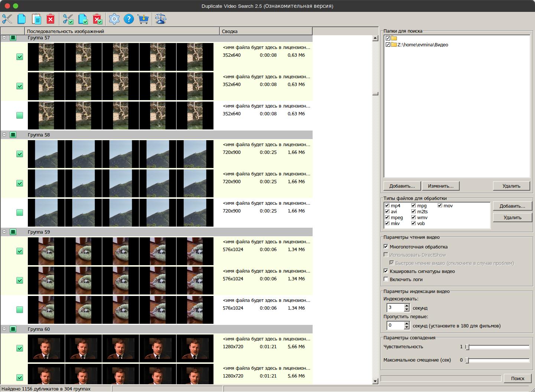The width and height of the screenshot is (535, 392).
Task: Click the Delete checked files icon
Action: tap(97, 19)
